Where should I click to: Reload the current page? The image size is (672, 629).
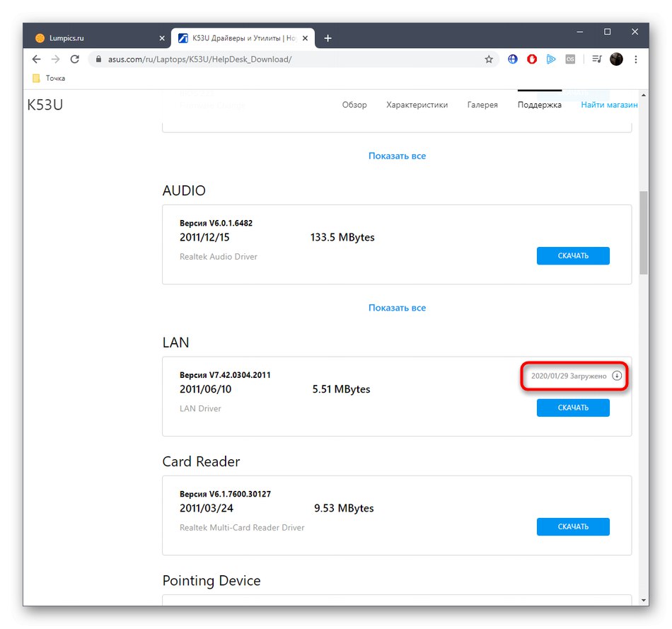coord(75,59)
